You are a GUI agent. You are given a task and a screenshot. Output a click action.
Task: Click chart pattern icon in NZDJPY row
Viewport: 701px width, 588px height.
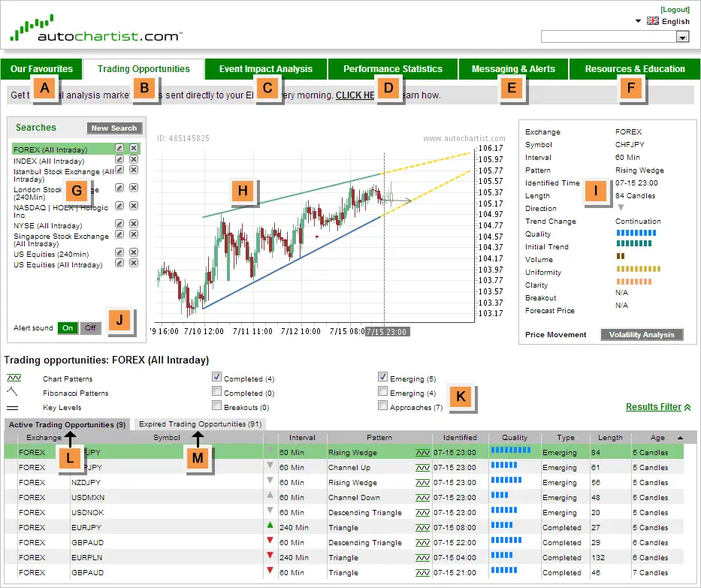coord(422,483)
